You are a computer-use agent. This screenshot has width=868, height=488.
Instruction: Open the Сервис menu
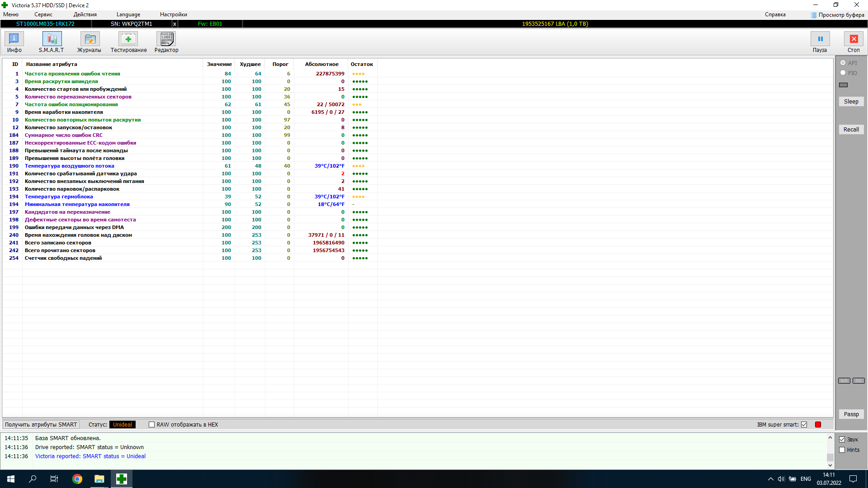click(43, 14)
